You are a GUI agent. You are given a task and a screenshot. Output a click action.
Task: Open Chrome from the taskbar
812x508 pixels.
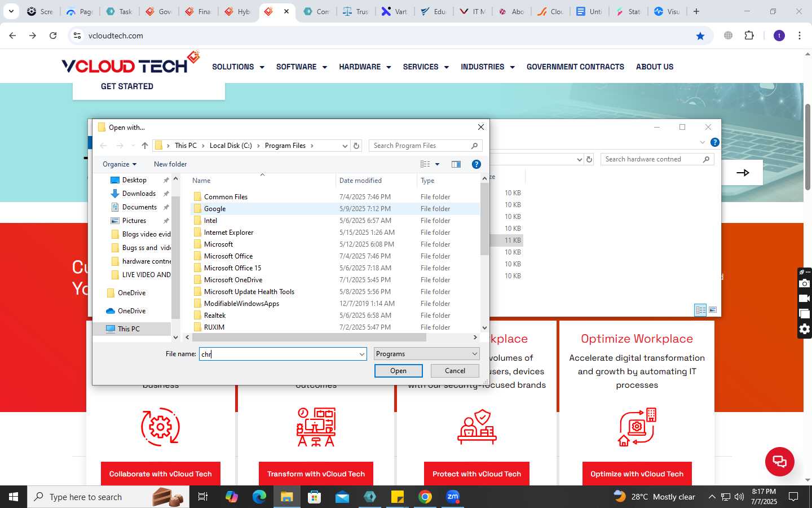pos(425,497)
